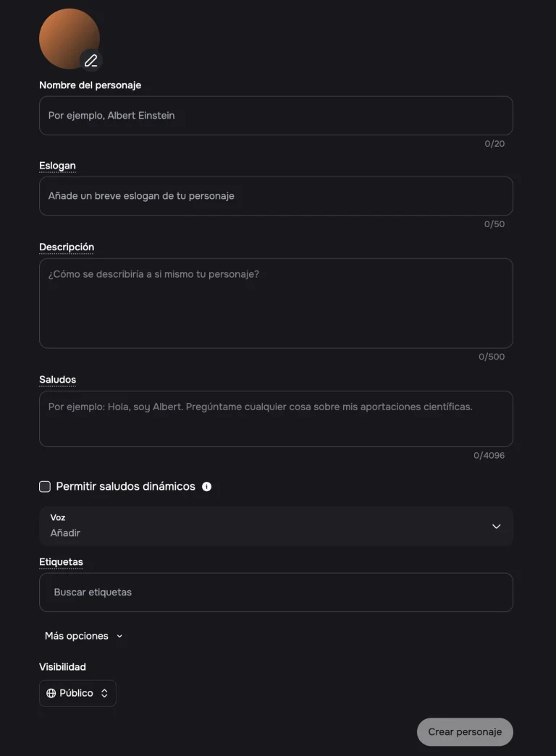Click the info icon beside dynamic greetings
This screenshot has width=556, height=756.
point(206,486)
